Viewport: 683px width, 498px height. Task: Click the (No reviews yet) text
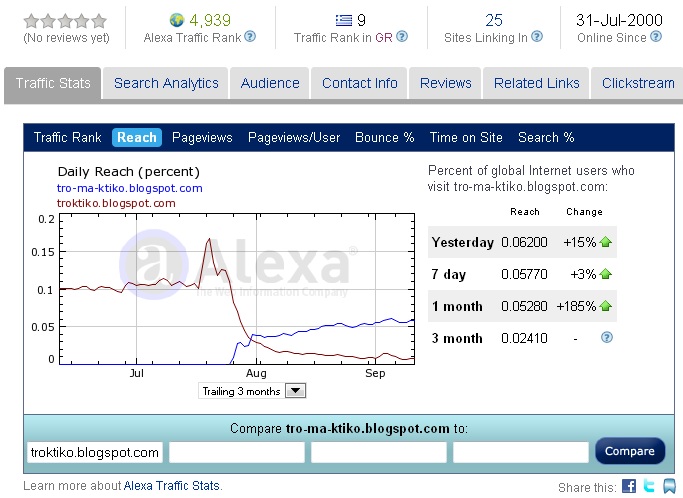tap(66, 38)
